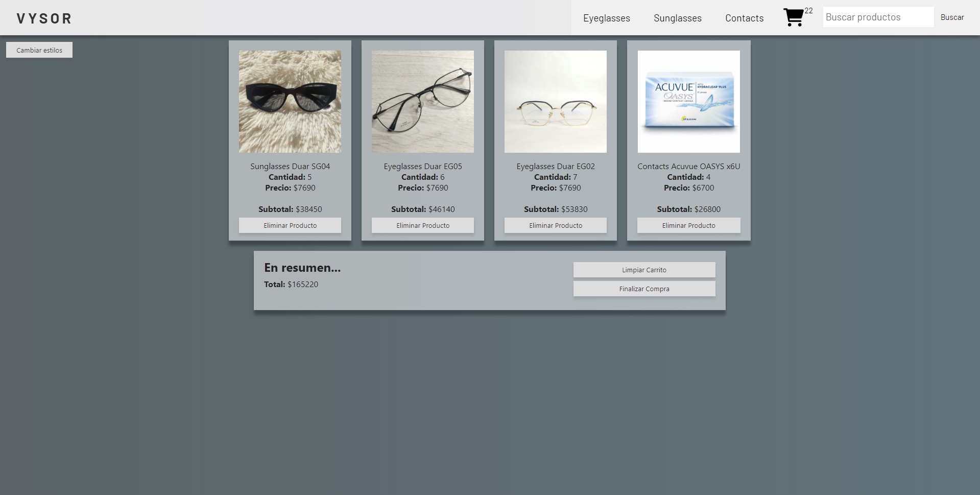Click the cart count badge 22
Screen dimensions: 980x495
[x=808, y=11]
